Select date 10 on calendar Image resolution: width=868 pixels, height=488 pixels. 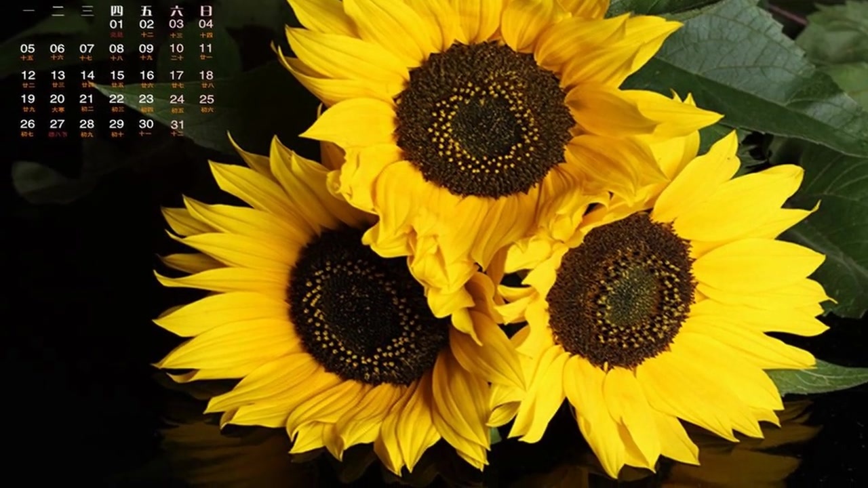(176, 49)
